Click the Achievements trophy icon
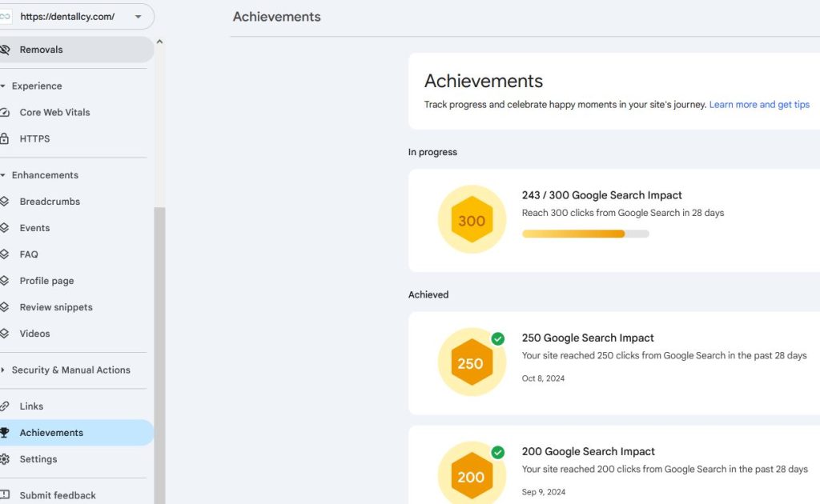The image size is (820, 504). pos(4,433)
